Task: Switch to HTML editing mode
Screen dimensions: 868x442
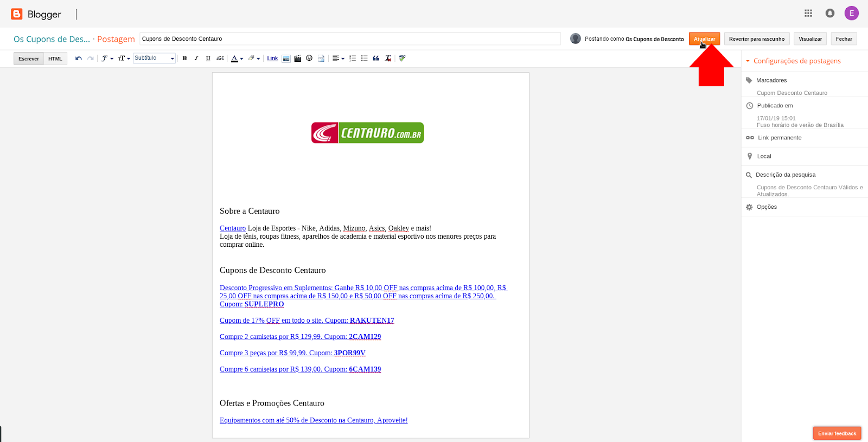Action: click(x=55, y=59)
